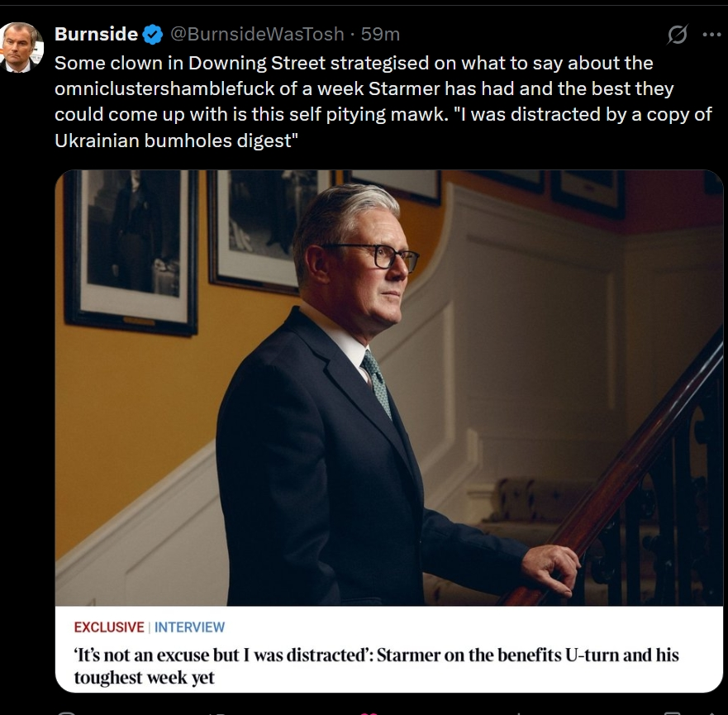
Task: Click "toughest week yet" in the headline
Action: (x=145, y=678)
